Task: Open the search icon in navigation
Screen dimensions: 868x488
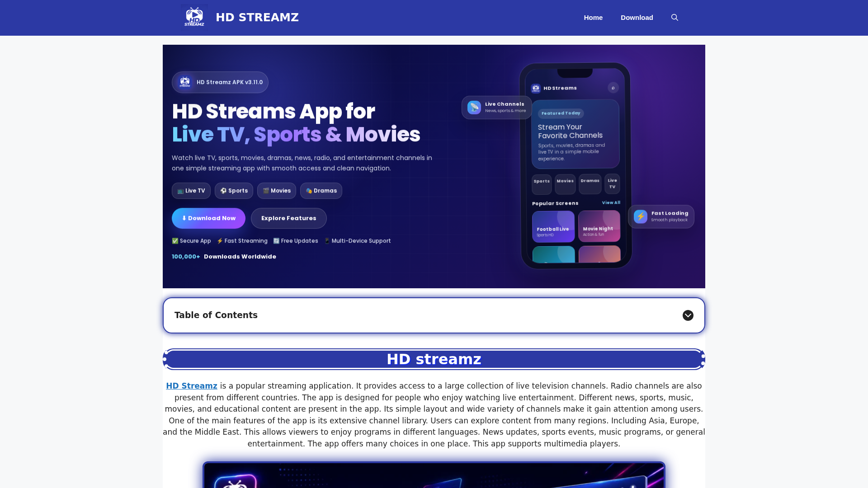Action: [675, 18]
